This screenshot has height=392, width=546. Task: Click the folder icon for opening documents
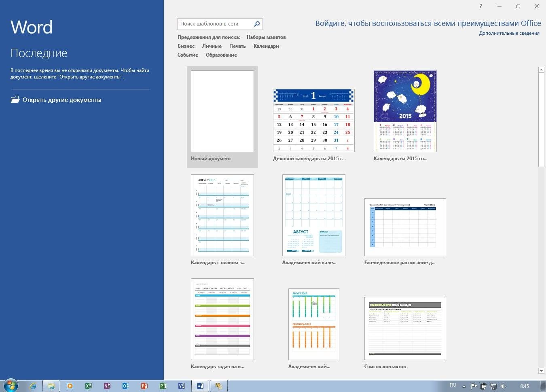click(15, 100)
